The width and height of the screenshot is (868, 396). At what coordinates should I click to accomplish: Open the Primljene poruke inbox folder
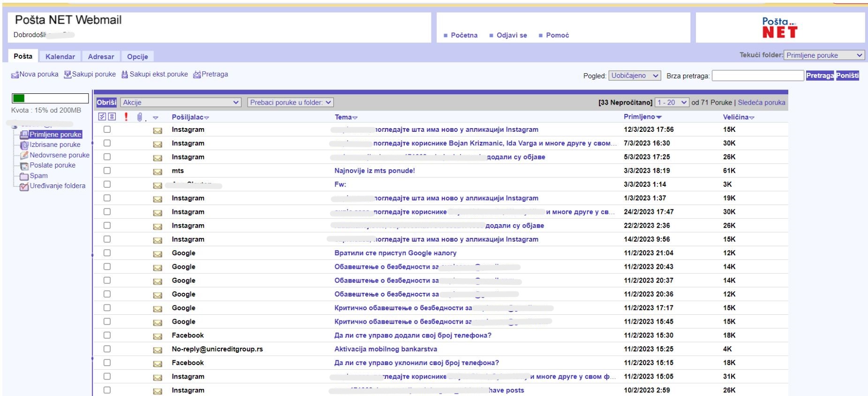(x=51, y=135)
